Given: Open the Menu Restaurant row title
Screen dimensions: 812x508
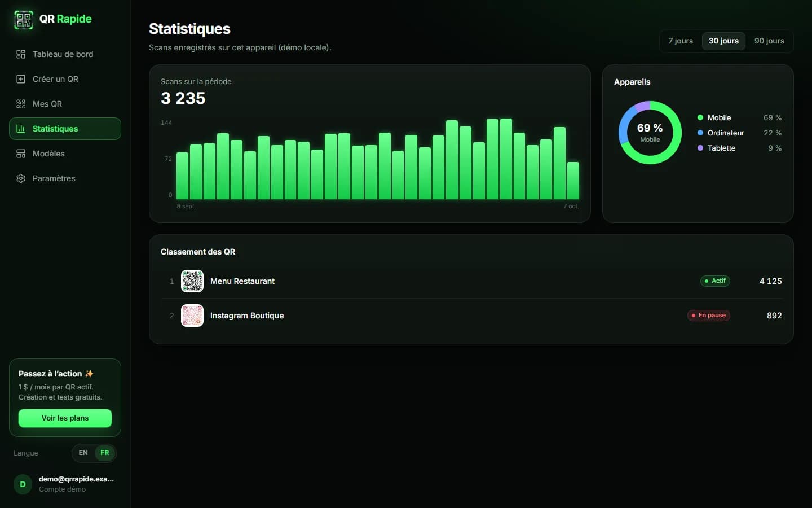Looking at the screenshot, I should (x=242, y=281).
